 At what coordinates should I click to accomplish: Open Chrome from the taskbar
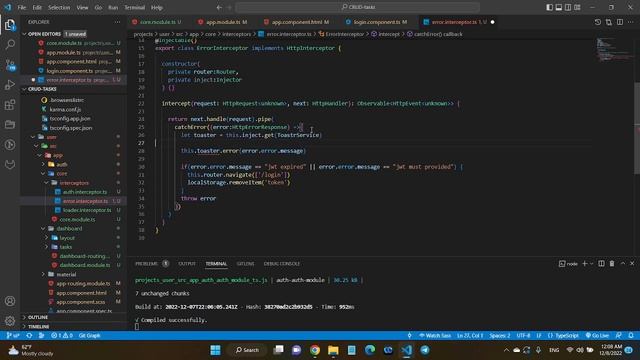(x=315, y=350)
